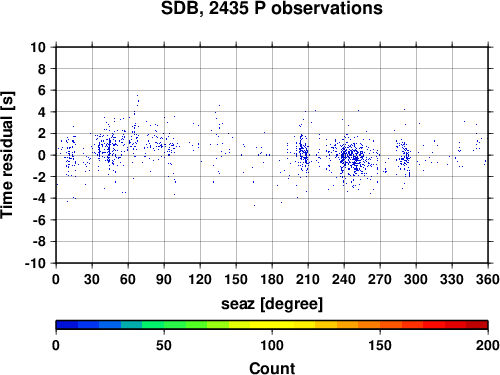Click the y-axis tick label '-8'

click(39, 242)
